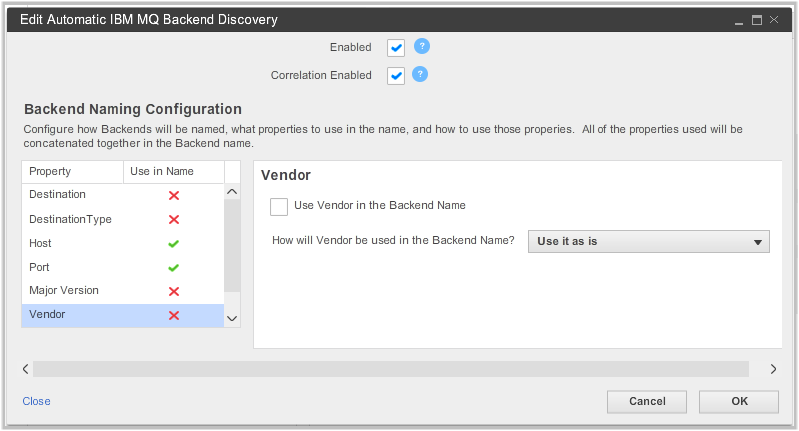Open the 'Use it as is' dropdown
799x431 pixels.
click(649, 241)
